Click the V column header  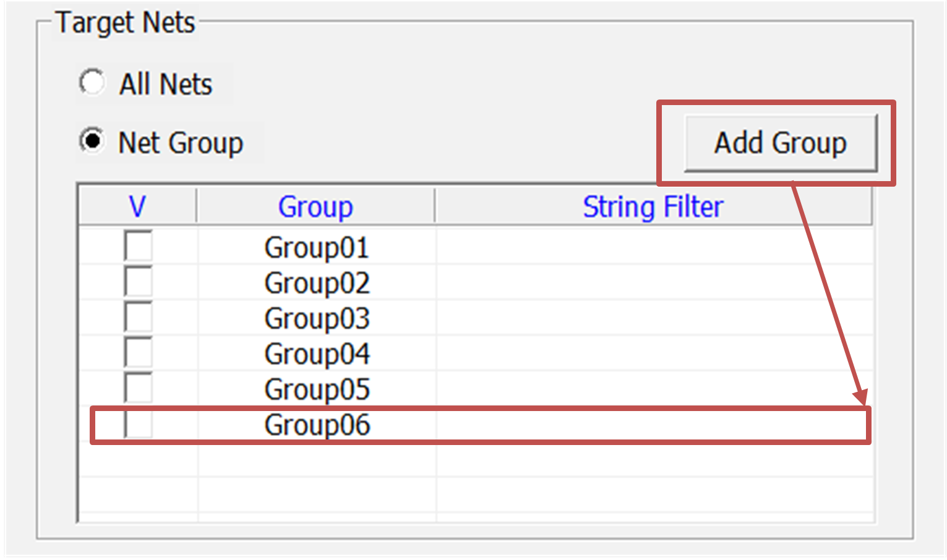click(137, 206)
